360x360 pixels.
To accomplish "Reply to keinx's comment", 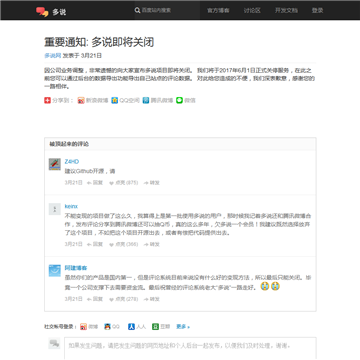I will point(95,244).
